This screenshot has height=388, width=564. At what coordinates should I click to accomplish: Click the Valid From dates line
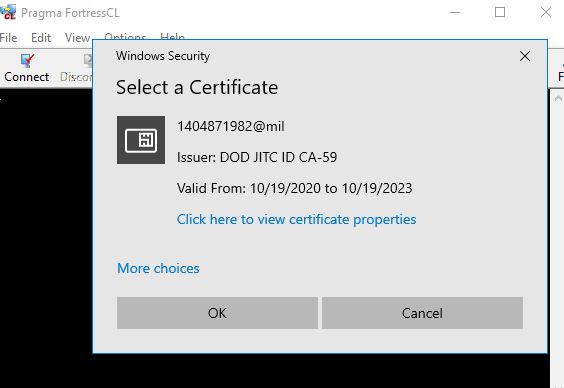coord(294,188)
